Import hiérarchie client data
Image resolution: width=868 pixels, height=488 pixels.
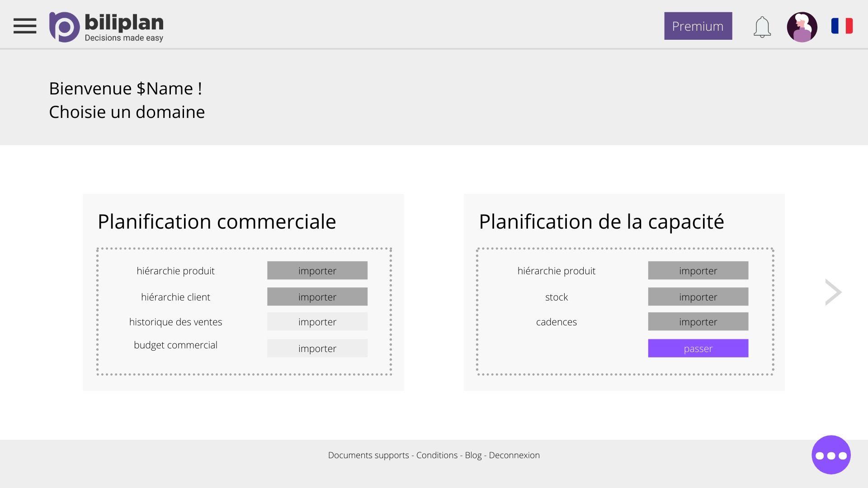[317, 297]
